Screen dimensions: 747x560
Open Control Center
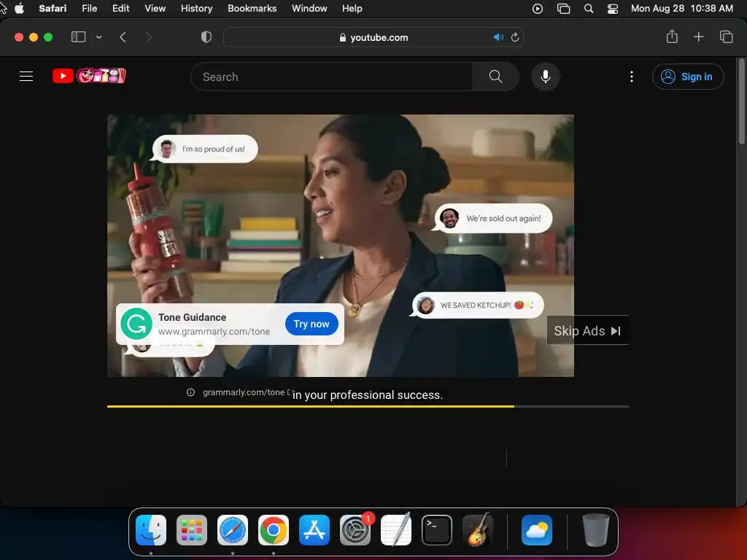pos(613,9)
